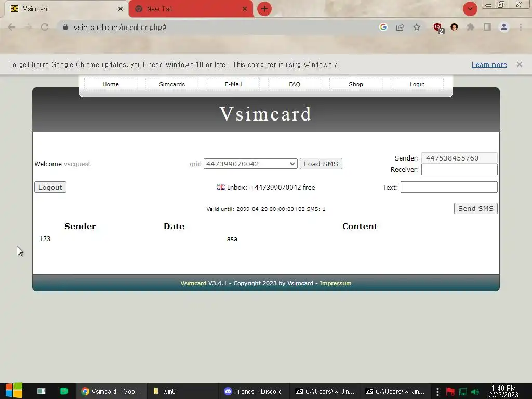Focus the Receiver input field
This screenshot has width=532, height=399.
[459, 169]
